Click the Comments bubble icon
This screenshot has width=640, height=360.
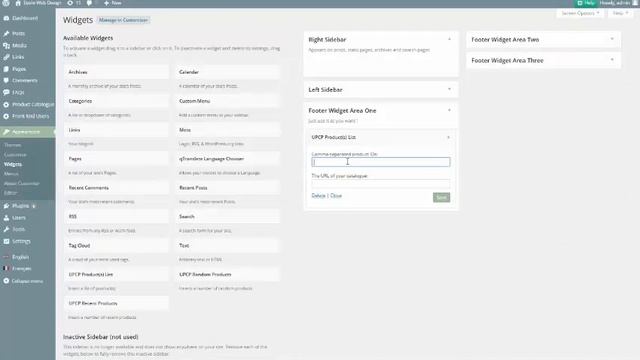click(6, 80)
